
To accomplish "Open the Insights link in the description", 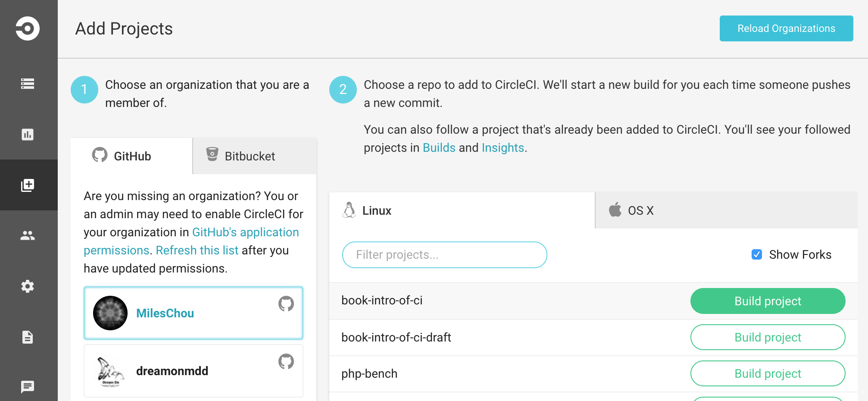I will [x=503, y=148].
